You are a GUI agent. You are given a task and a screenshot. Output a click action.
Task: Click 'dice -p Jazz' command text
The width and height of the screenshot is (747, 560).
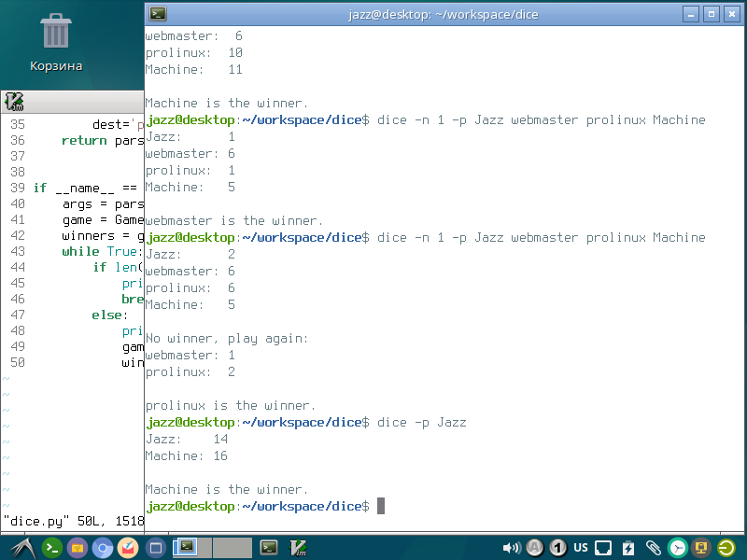[422, 423]
